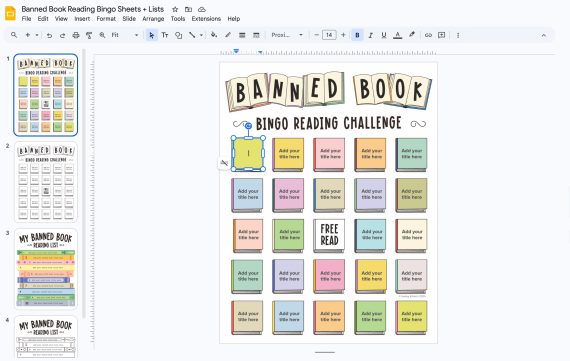Open the Help menu
The height and width of the screenshot is (361, 570).
(234, 19)
